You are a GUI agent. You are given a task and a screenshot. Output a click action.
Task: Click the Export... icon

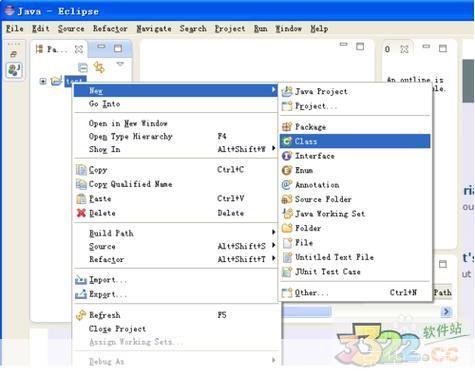[x=81, y=294]
